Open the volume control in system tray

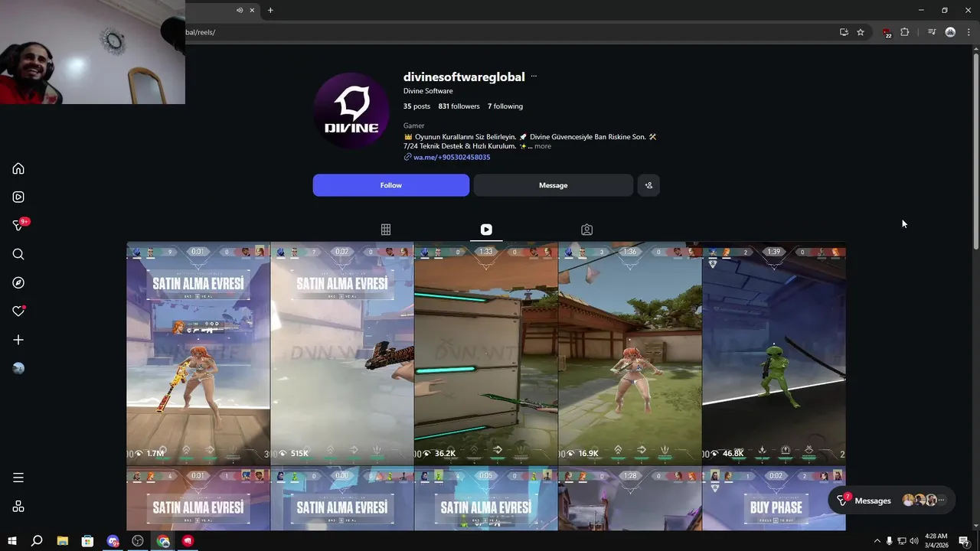(x=913, y=541)
